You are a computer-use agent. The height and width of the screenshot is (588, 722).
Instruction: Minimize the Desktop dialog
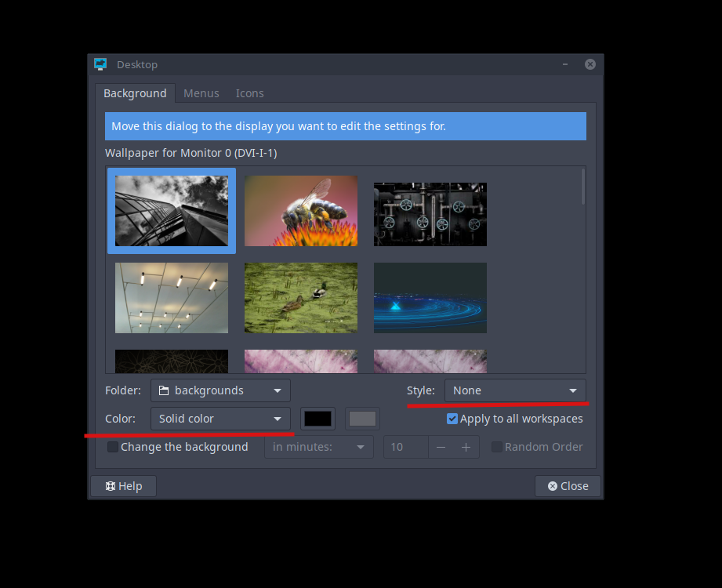point(565,64)
